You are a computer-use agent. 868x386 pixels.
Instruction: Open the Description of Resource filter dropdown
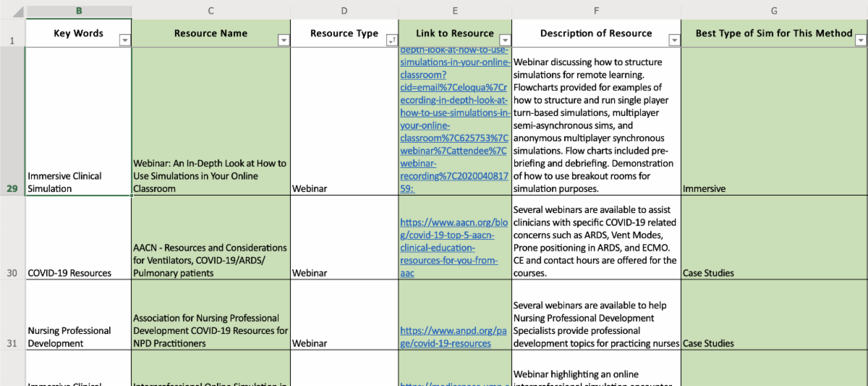click(674, 41)
